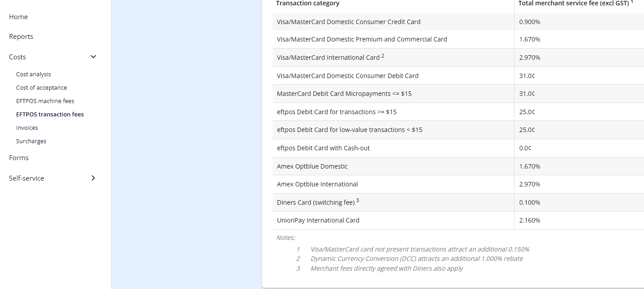Click the Notes heading
The image size is (644, 289).
tap(286, 238)
